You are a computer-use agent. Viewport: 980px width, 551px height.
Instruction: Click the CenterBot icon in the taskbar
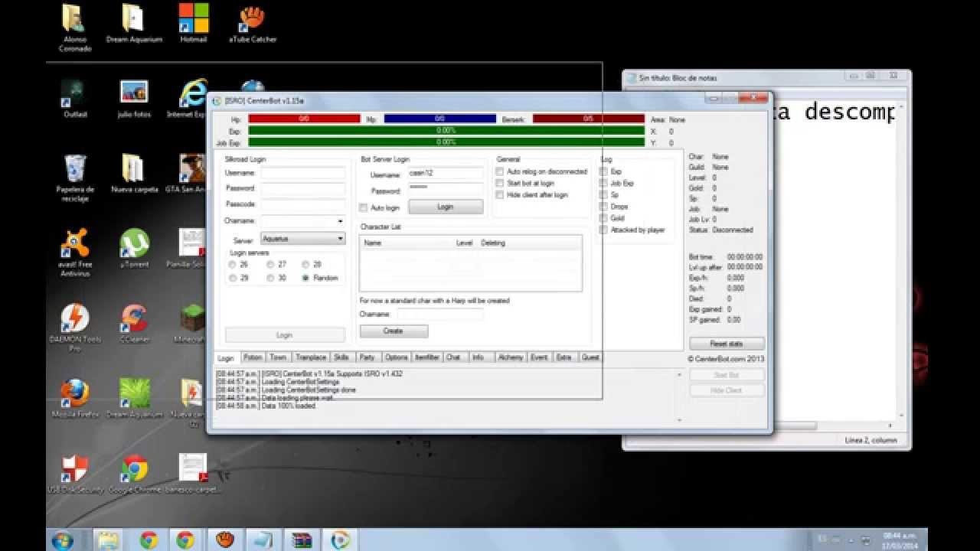341,540
